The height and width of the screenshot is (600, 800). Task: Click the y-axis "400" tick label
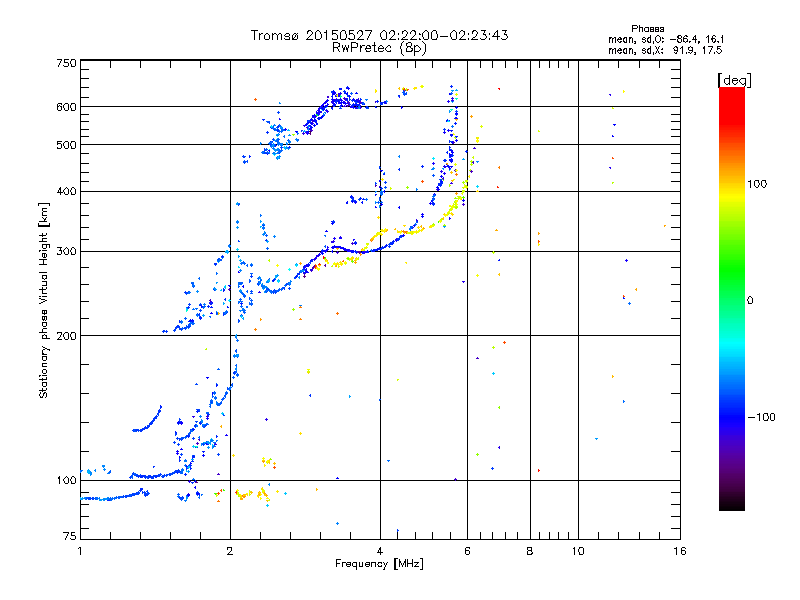tap(67, 191)
